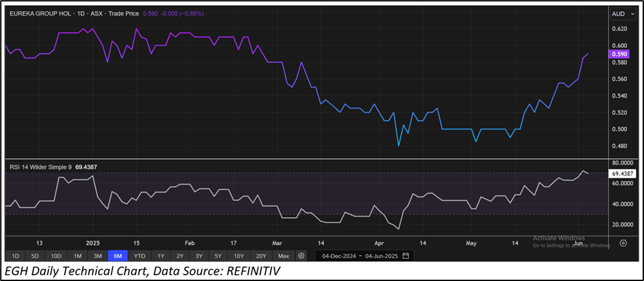Image resolution: width=644 pixels, height=281 pixels.
Task: Open the AUD currency dropdown
Action: [622, 14]
